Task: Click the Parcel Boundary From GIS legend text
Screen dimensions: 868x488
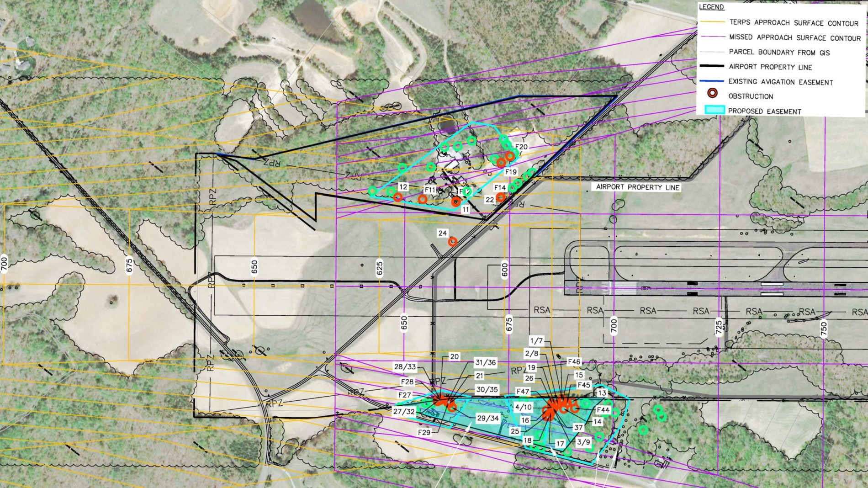Action: coord(779,52)
